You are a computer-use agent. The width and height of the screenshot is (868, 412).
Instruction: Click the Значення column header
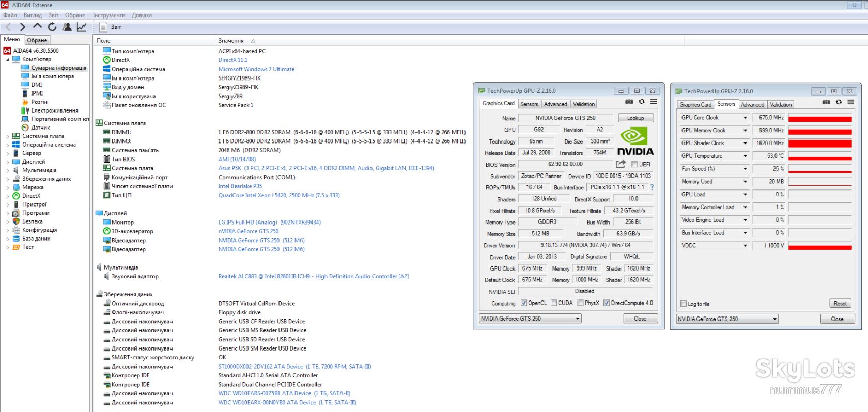coord(231,41)
